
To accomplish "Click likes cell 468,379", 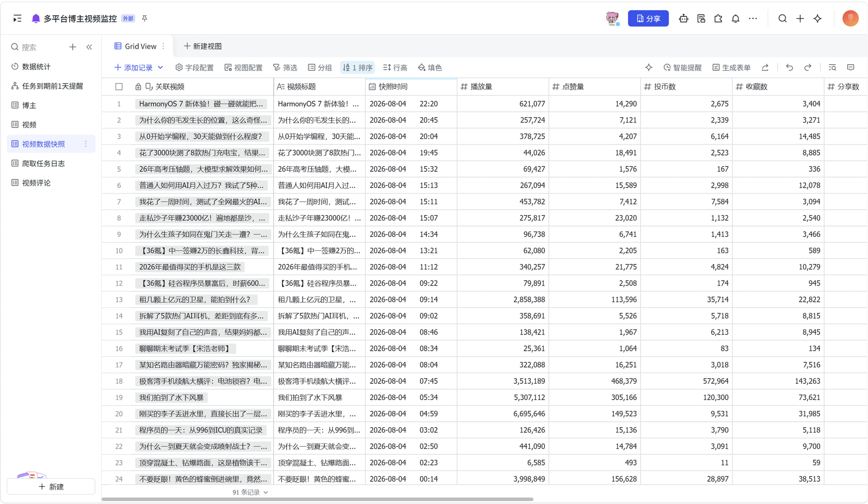I will click(x=594, y=382).
